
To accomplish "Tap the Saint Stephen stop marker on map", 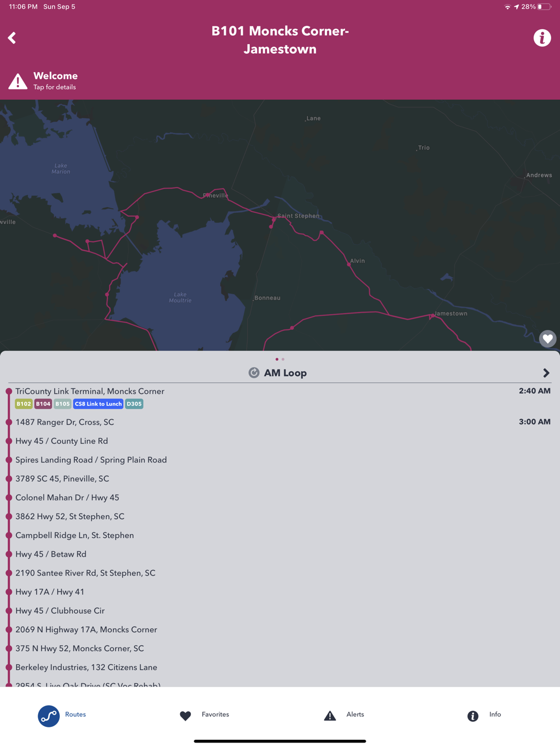I will (x=273, y=220).
